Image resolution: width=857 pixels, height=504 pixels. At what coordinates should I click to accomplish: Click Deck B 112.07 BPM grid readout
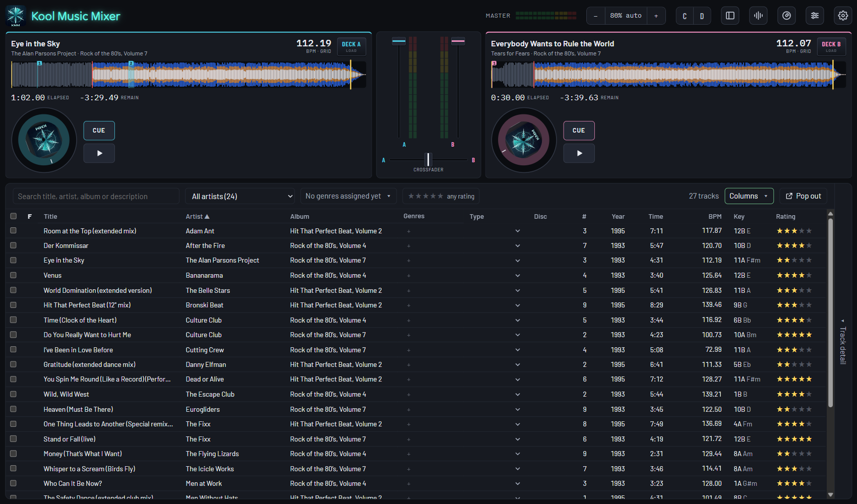pyautogui.click(x=793, y=46)
